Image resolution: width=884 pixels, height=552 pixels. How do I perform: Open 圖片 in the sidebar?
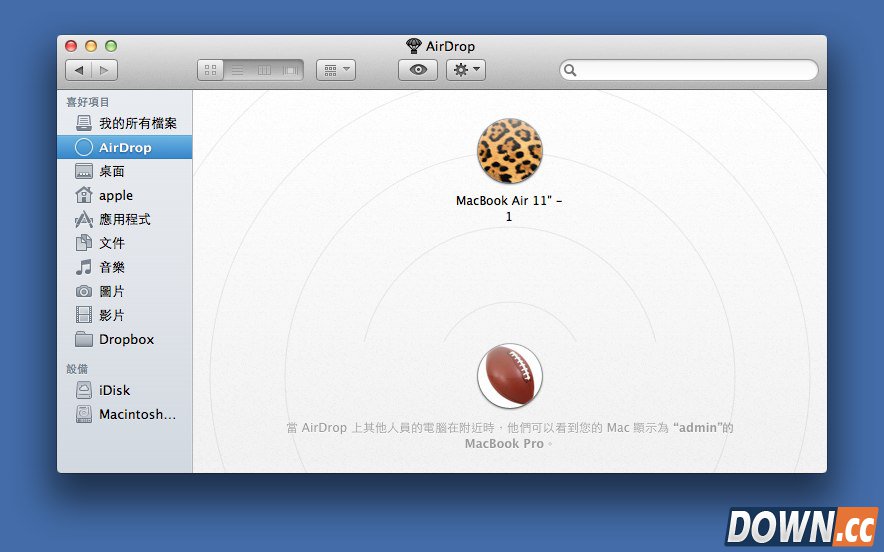pyautogui.click(x=125, y=292)
